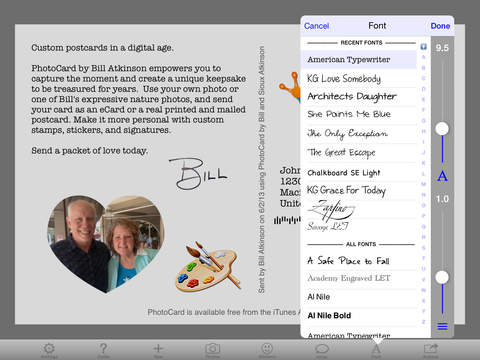Click the ALL FONTS section header
This screenshot has height=360, width=480.
361,244
